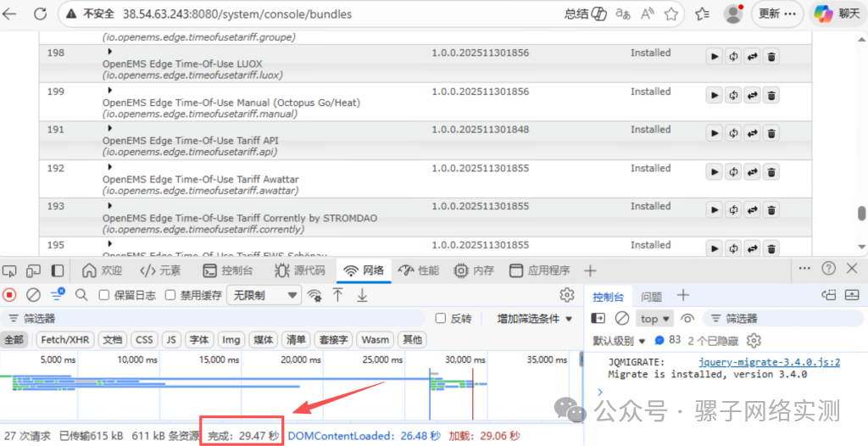Filter requests by CSS

pyautogui.click(x=144, y=340)
